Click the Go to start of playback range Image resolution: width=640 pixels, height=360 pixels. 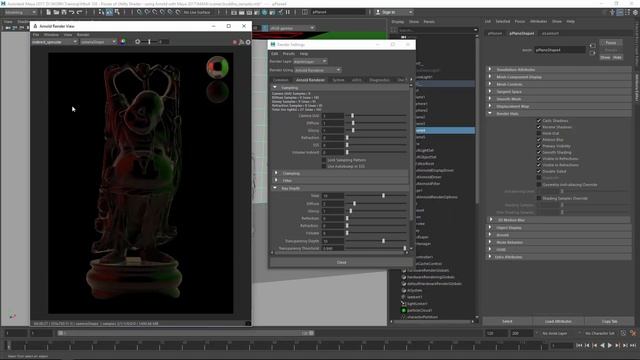(579, 345)
